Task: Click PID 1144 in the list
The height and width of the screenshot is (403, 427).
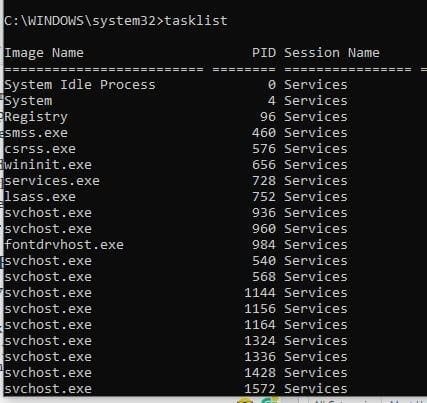Action: (x=260, y=293)
